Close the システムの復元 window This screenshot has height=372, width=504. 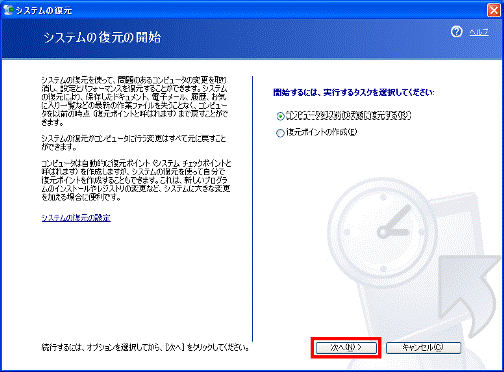(x=494, y=10)
